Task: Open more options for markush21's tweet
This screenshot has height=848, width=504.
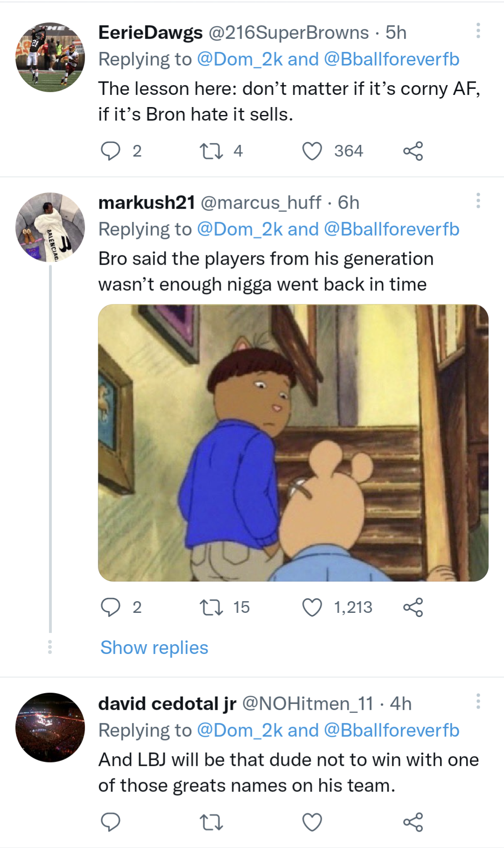Action: 478,201
